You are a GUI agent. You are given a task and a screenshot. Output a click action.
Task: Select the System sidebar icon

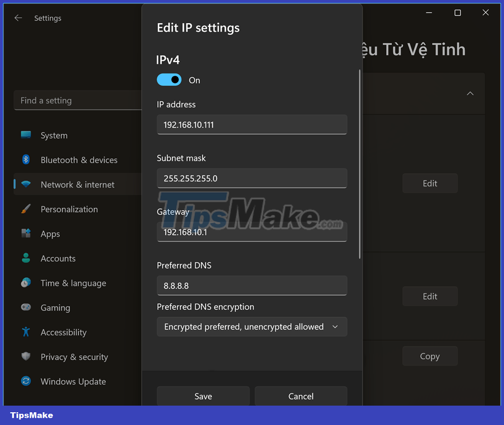point(25,135)
